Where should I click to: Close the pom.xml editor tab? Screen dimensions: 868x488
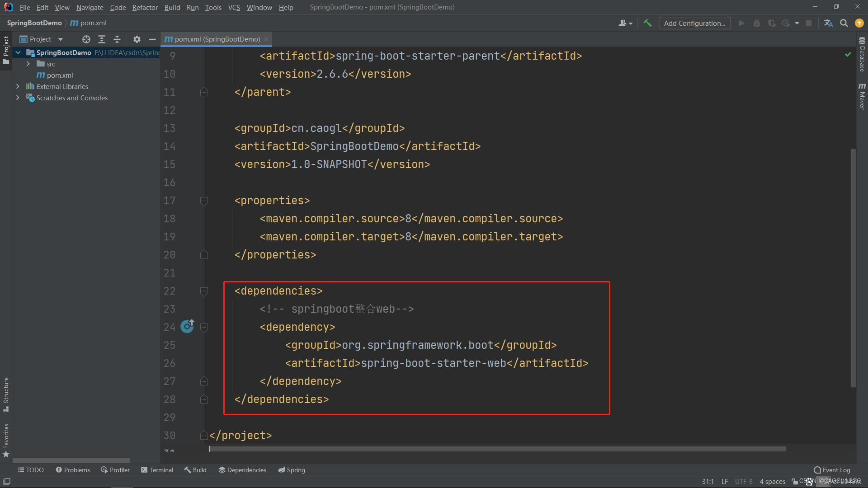pos(267,39)
